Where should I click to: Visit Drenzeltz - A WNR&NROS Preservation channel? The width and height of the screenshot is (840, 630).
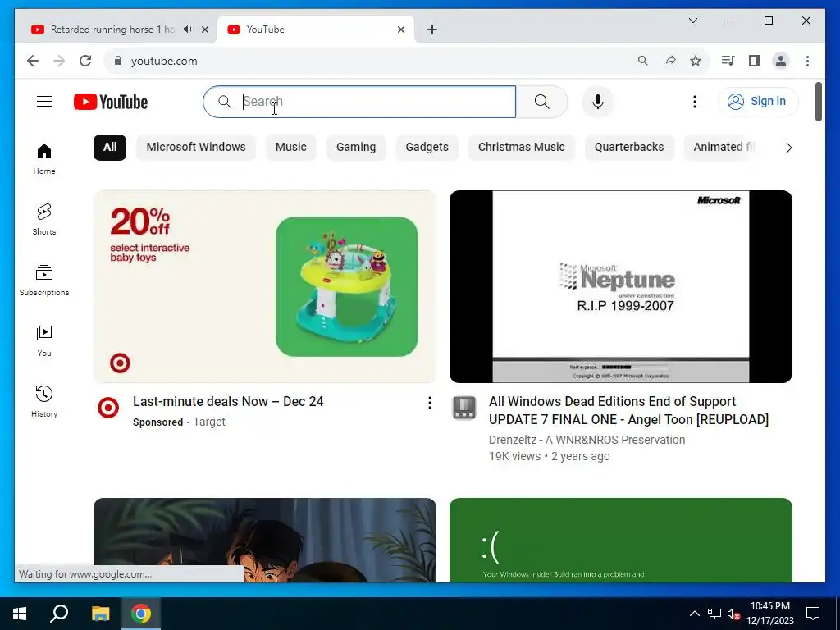point(587,440)
